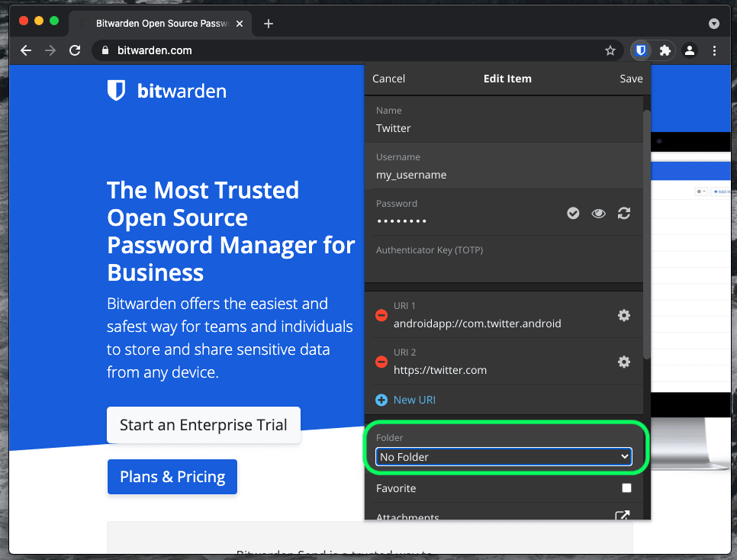This screenshot has width=737, height=560.
Task: View site info via the padlock icon
Action: (105, 50)
